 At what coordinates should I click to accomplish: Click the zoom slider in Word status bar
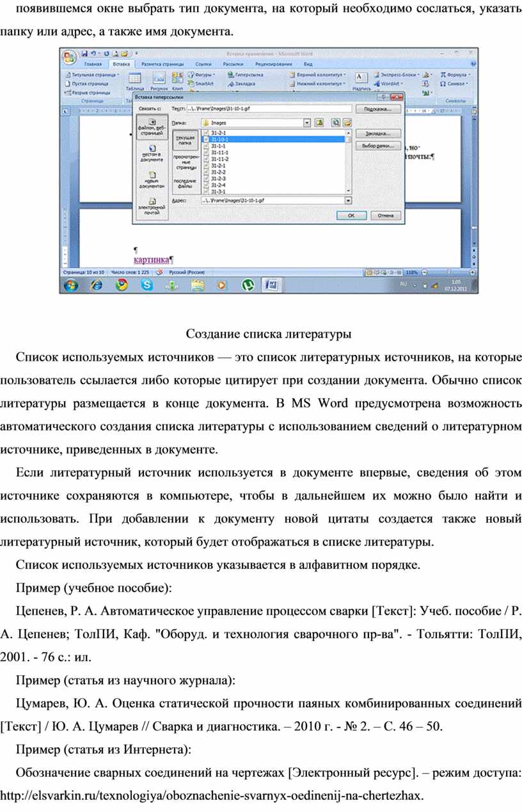tap(450, 272)
